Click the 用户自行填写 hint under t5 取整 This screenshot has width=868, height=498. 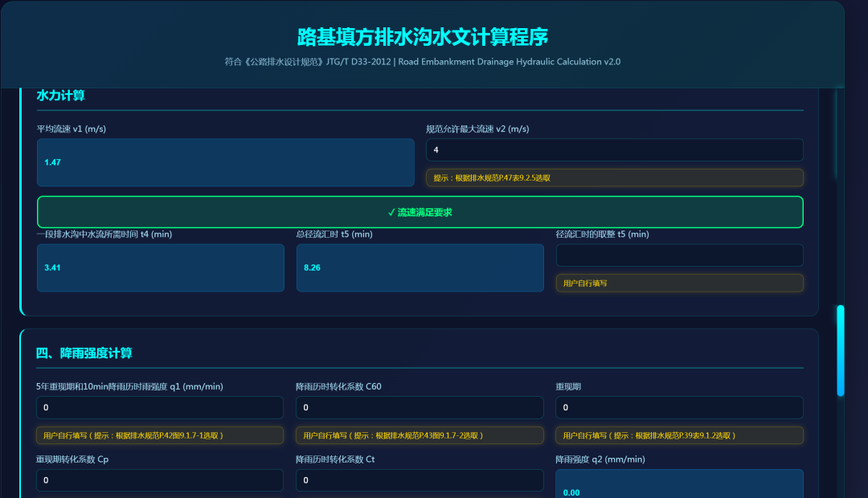[x=679, y=283]
